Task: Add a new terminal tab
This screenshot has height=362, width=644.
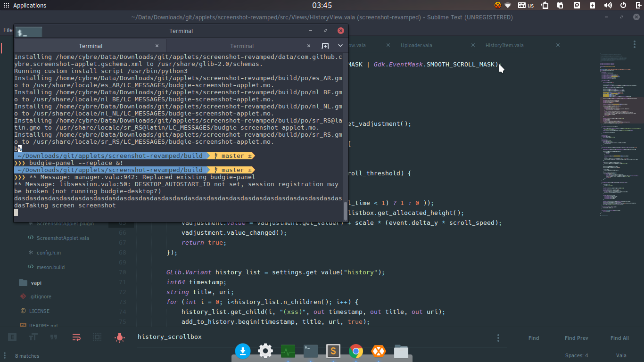Action: [325, 46]
